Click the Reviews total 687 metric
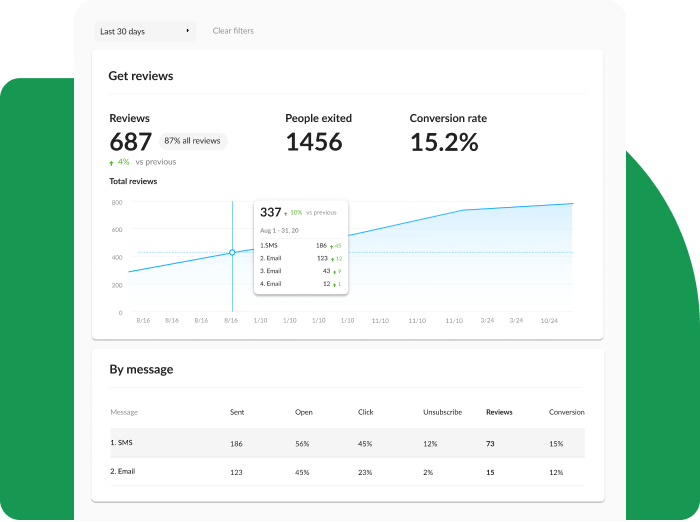Image resolution: width=700 pixels, height=522 pixels. (131, 142)
